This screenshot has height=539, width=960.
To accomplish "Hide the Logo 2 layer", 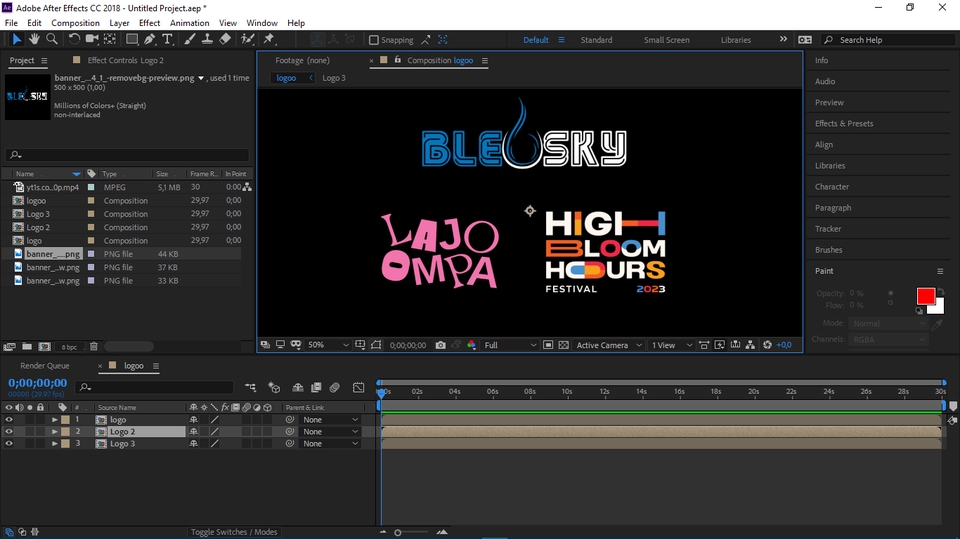I will (x=9, y=432).
